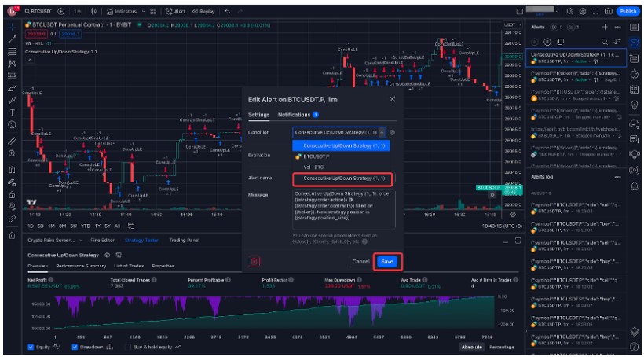Select the emoji icon tool
Image resolution: width=644 pixels, height=357 pixels.
12,124
